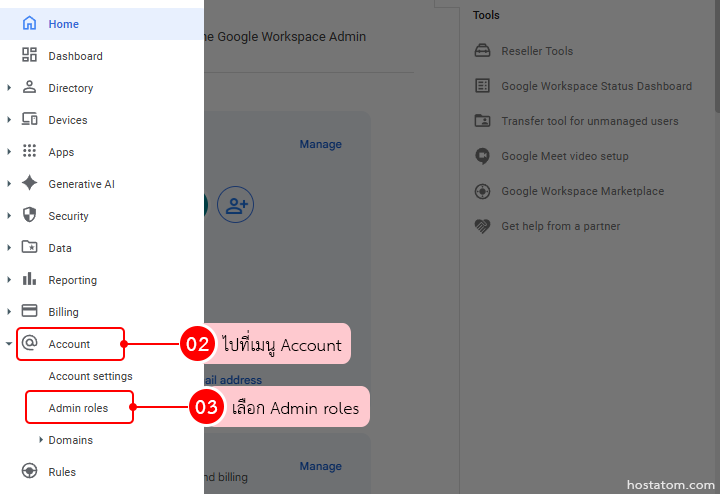This screenshot has width=720, height=494.
Task: Select the Devices menu label
Action: point(68,120)
